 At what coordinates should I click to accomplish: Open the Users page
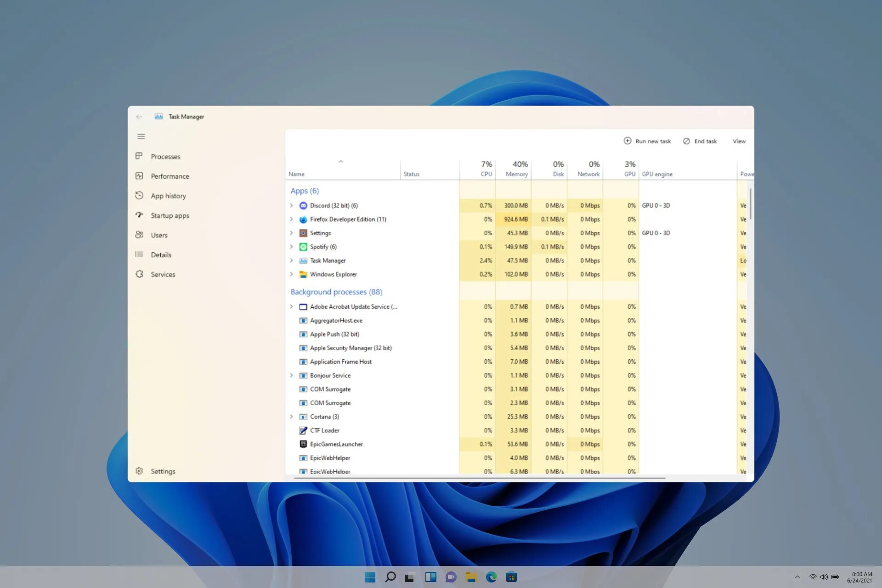[159, 235]
